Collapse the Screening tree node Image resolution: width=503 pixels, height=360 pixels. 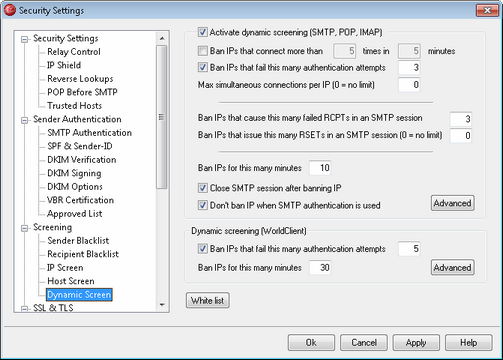24,228
